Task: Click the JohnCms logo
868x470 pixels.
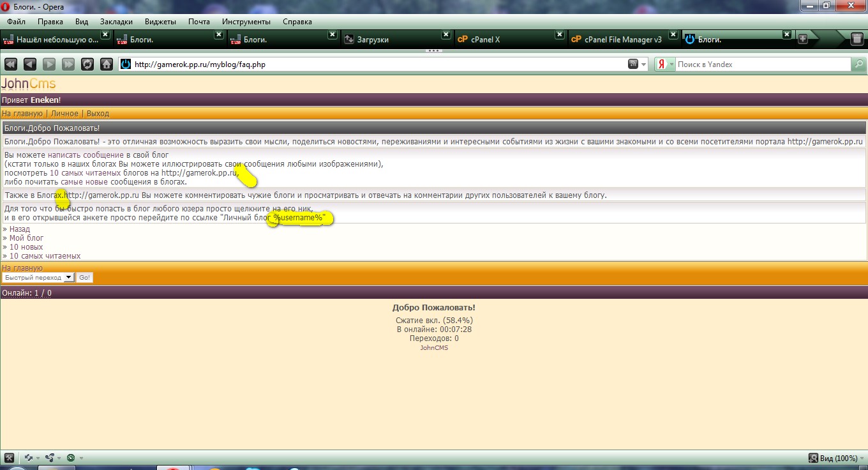Action: click(29, 84)
